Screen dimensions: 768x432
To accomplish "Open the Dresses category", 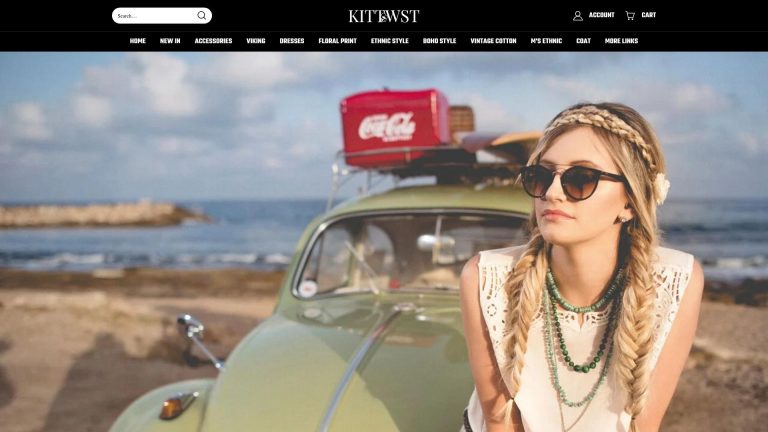I will (292, 41).
